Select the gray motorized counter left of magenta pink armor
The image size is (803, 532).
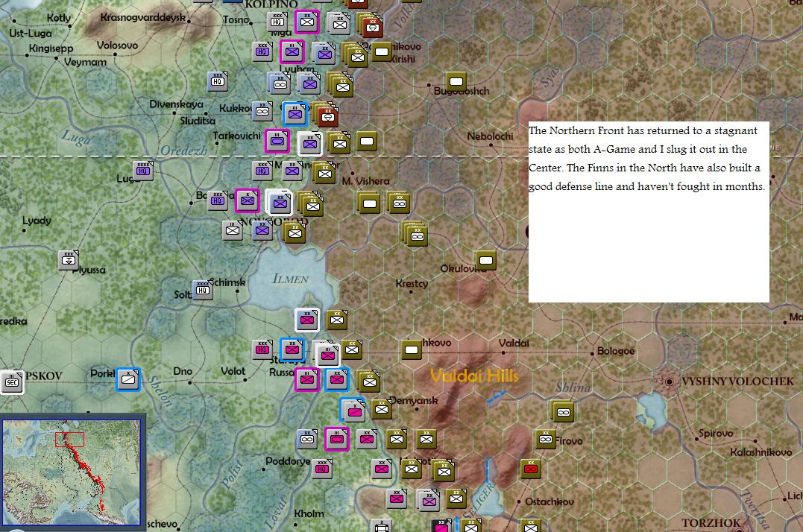(306, 439)
